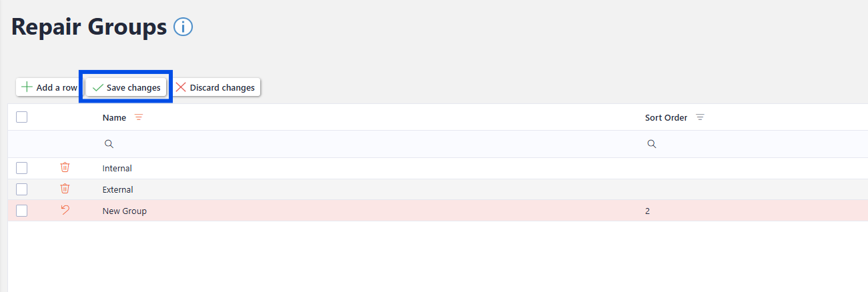Delete the External row via trash icon
Viewport: 868px width, 292px height.
[x=65, y=189]
